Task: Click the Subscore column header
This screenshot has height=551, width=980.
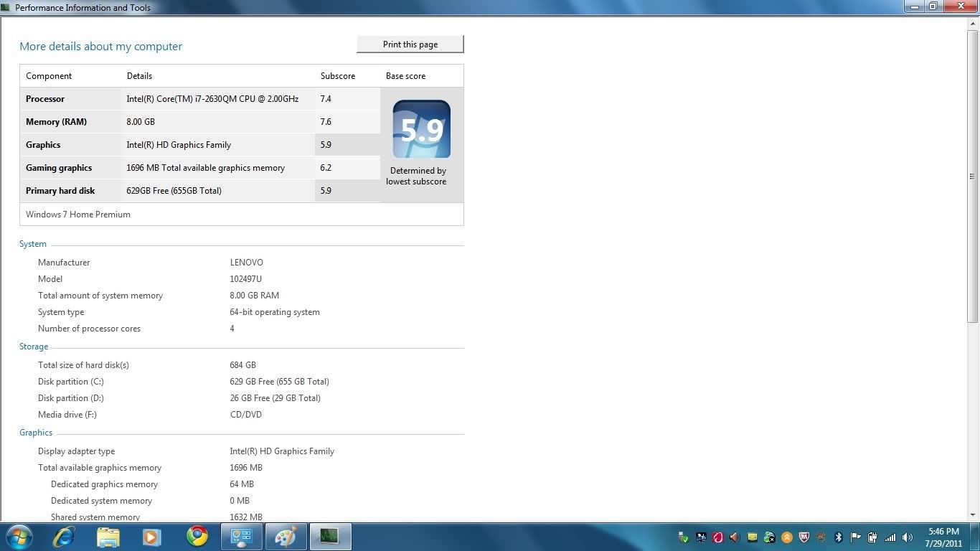Action: pos(338,76)
